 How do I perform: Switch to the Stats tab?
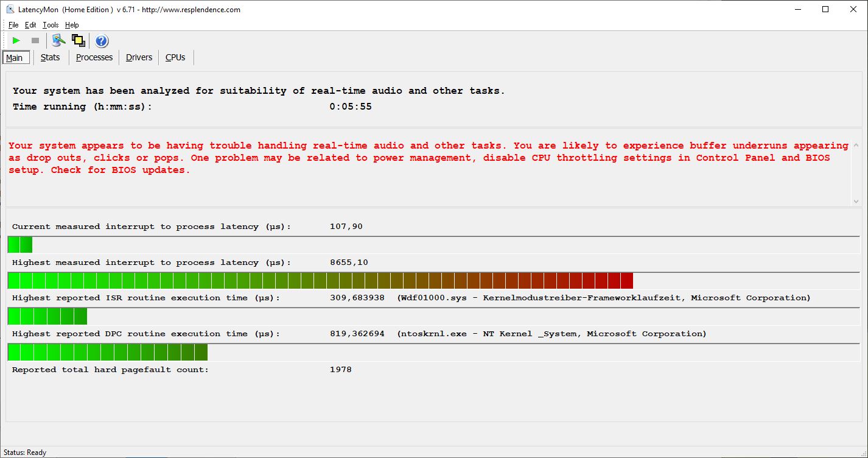pos(51,57)
